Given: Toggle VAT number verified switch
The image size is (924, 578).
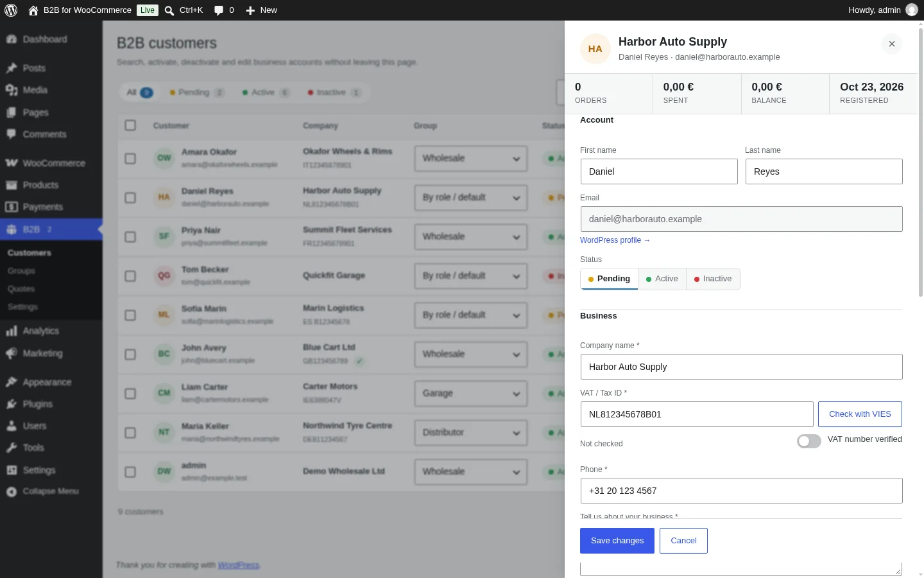Looking at the screenshot, I should pos(809,441).
